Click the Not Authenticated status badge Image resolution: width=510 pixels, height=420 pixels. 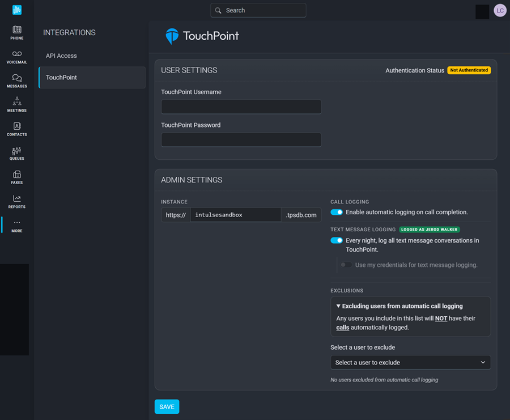click(469, 70)
